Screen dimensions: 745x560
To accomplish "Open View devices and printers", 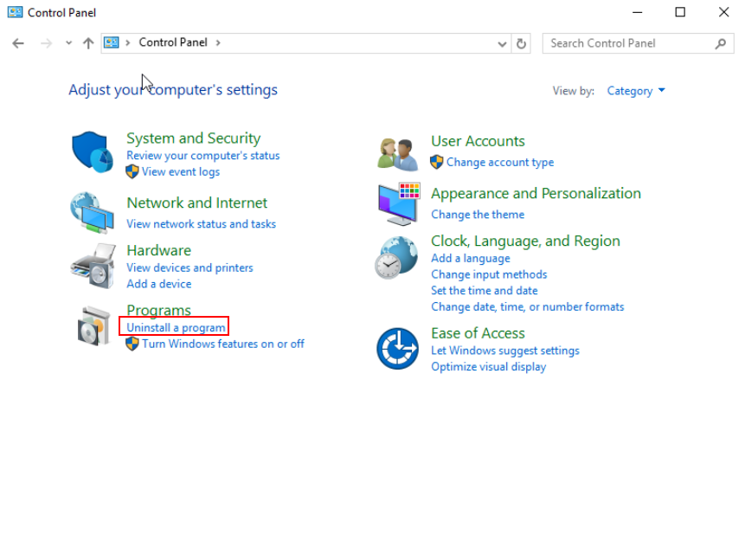I will [x=189, y=267].
